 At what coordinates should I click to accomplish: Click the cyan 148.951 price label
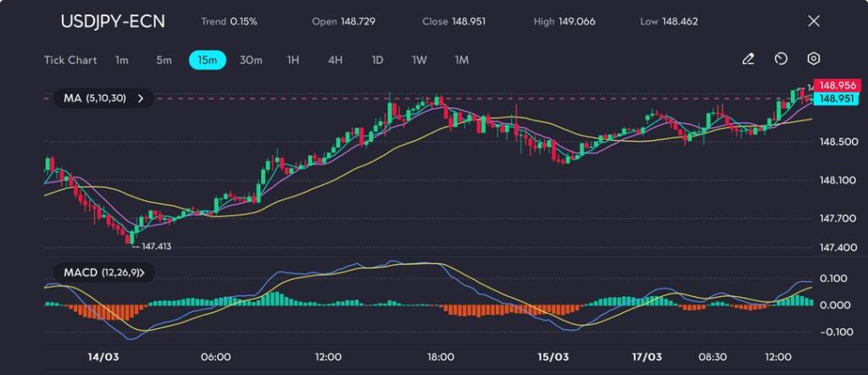point(836,99)
